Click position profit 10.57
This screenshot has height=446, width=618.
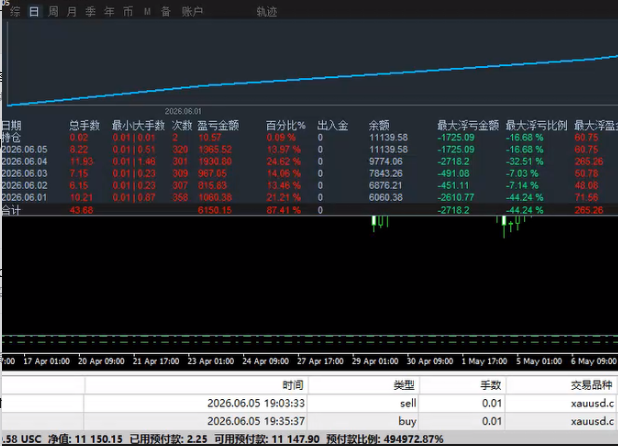tap(209, 138)
